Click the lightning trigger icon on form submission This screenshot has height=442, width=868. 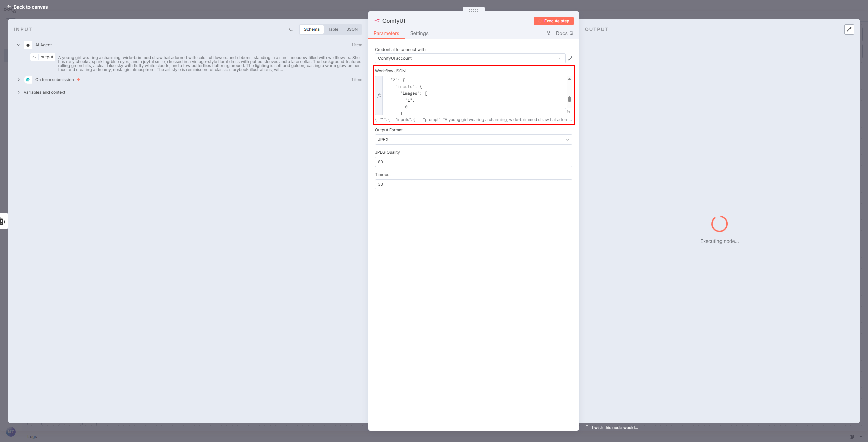coord(78,80)
